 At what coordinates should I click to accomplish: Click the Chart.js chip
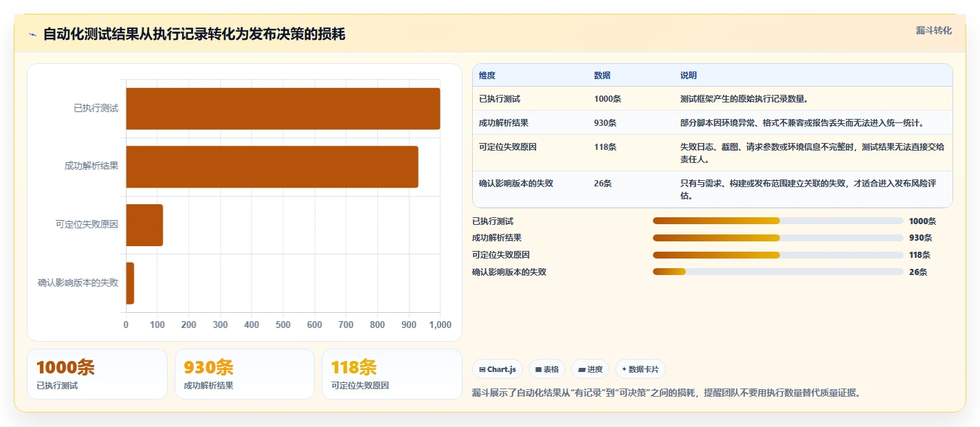tap(498, 369)
